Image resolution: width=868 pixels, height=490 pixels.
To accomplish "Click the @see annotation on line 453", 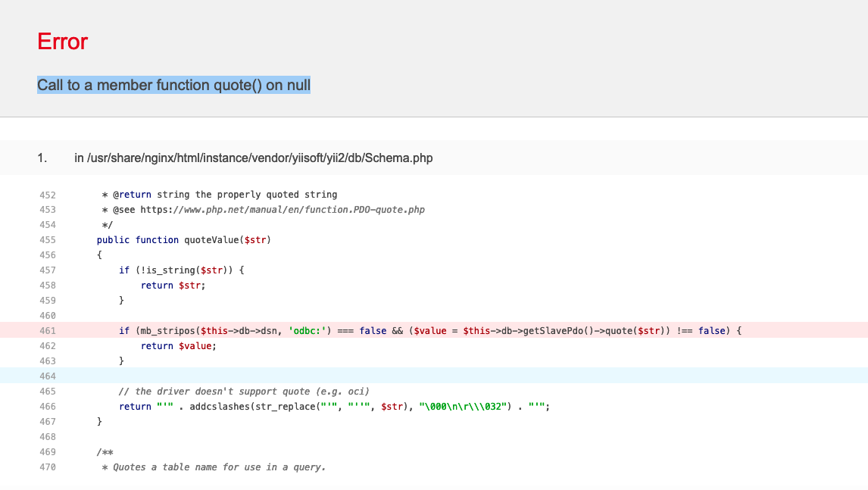I will [x=128, y=209].
